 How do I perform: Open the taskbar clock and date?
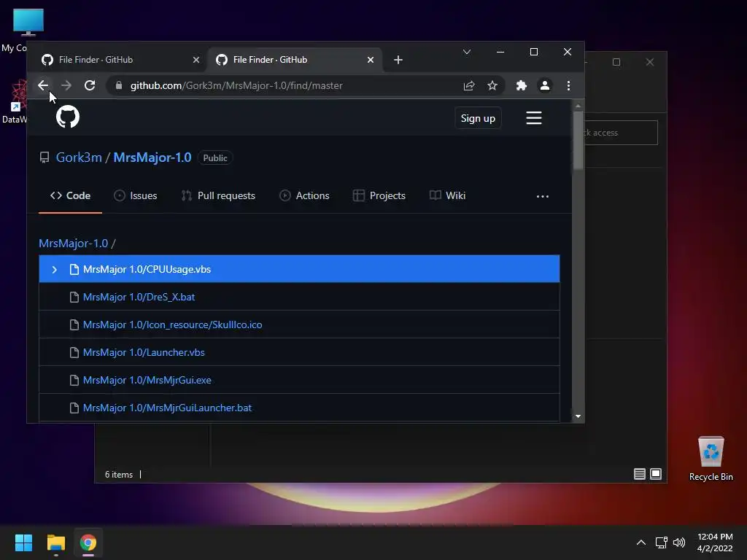(715, 542)
